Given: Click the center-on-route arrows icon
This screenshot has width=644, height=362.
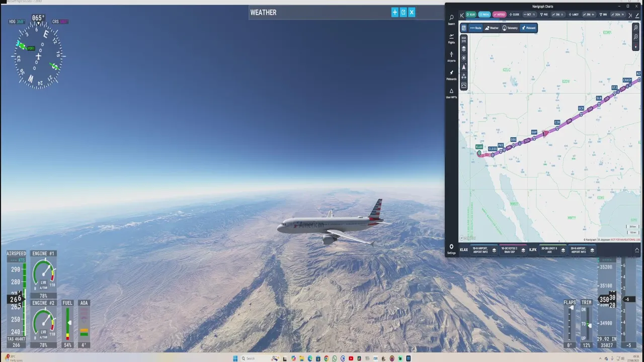Looking at the screenshot, I should click(464, 76).
